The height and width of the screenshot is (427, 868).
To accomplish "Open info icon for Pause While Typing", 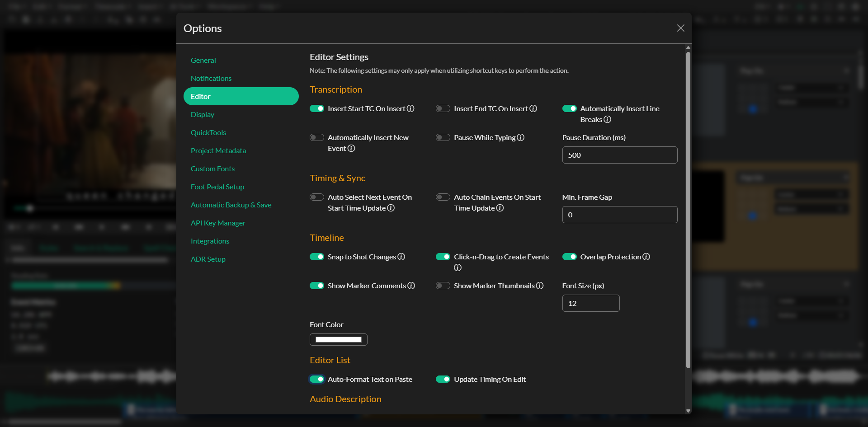I will 521,137.
